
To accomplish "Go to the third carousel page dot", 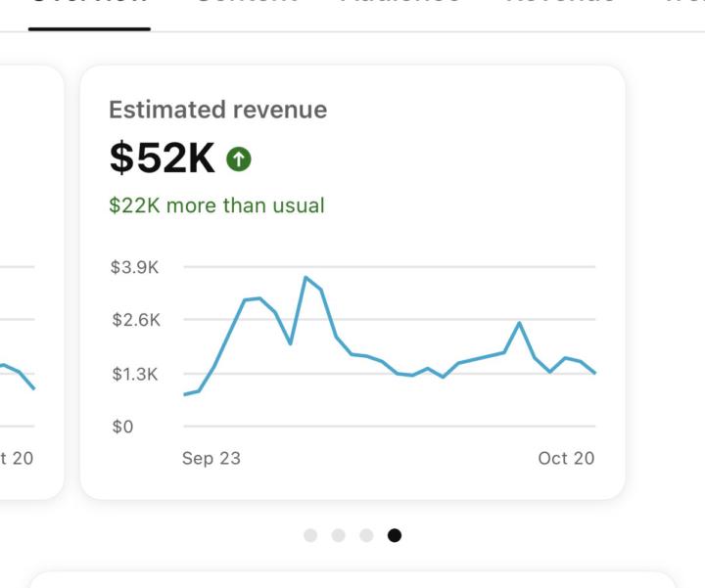I will [366, 535].
